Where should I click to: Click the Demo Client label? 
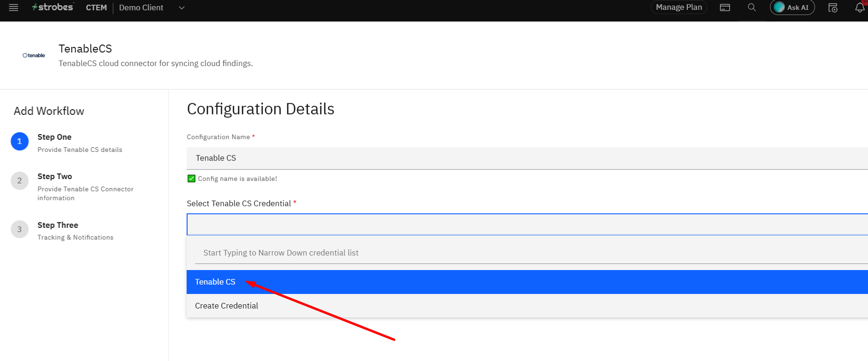point(141,8)
